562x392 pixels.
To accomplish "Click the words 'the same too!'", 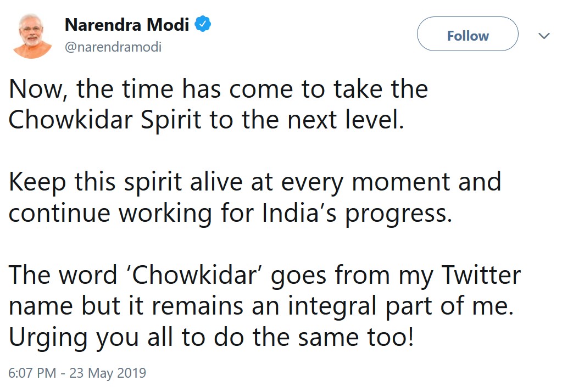I will click(333, 337).
